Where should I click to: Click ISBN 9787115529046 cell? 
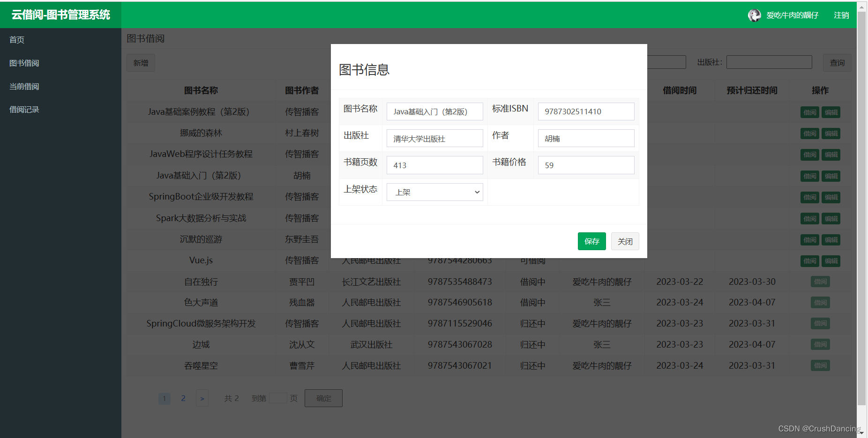point(460,323)
